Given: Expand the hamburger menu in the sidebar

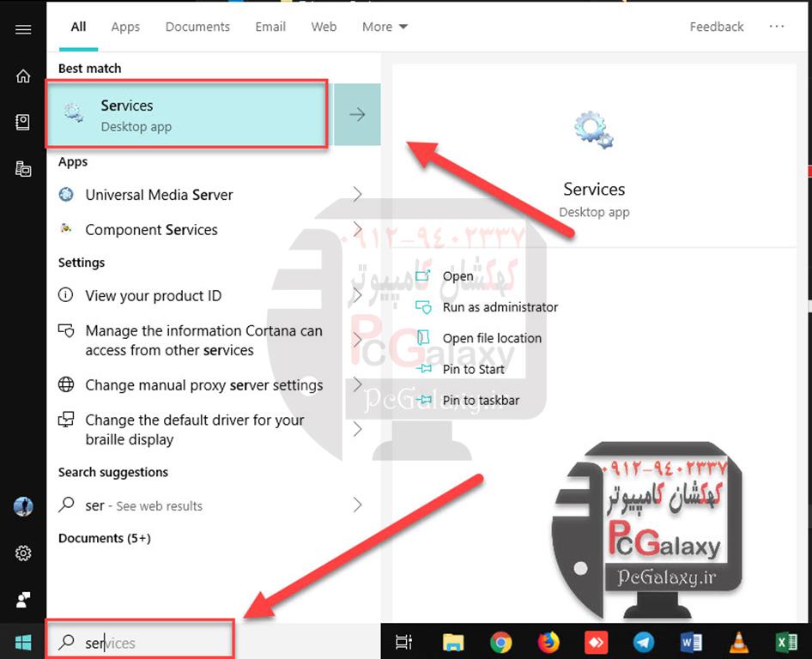Looking at the screenshot, I should click(x=23, y=30).
